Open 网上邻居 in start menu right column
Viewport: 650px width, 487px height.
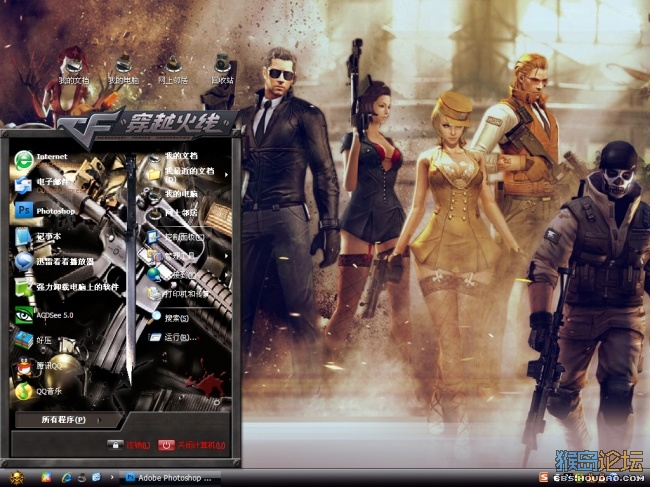(174, 213)
